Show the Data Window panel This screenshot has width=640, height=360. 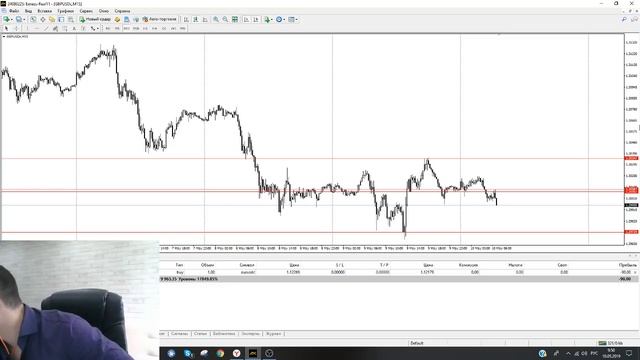click(x=42, y=19)
